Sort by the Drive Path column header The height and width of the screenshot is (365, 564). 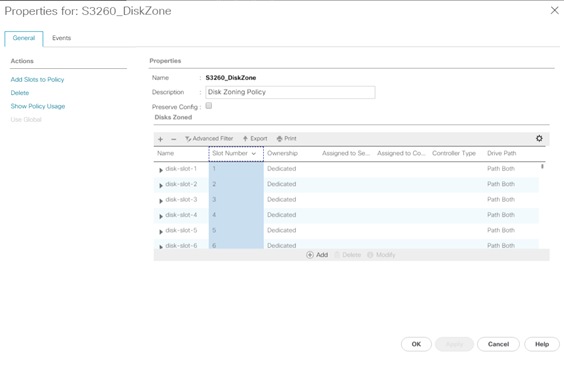coord(502,154)
